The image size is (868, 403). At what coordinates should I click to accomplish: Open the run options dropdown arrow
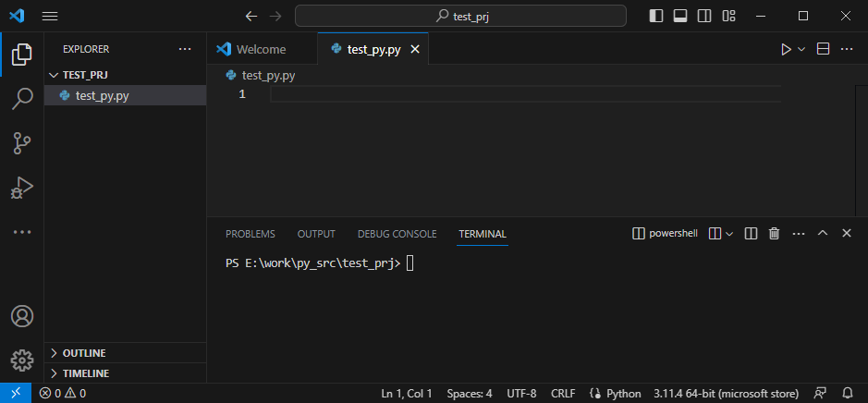(x=801, y=49)
